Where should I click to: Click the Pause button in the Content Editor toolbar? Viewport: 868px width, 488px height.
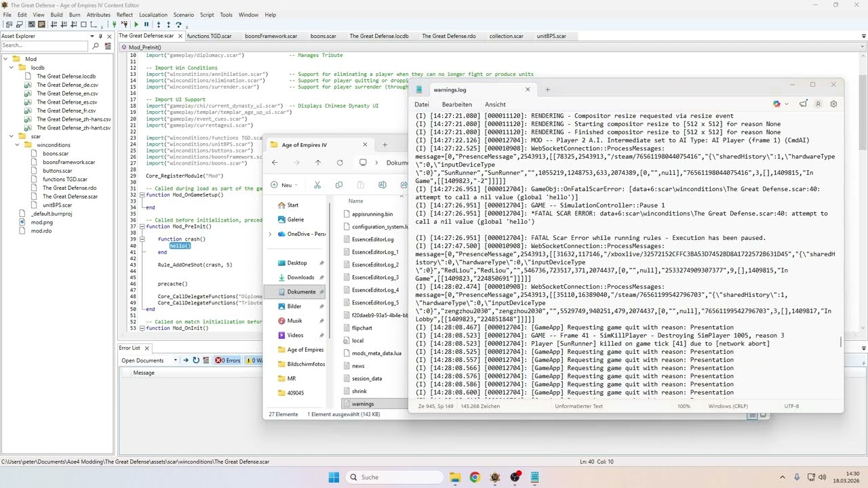(146, 24)
